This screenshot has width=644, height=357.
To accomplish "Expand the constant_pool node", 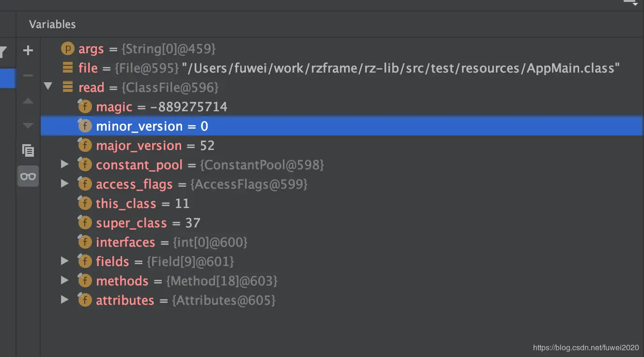I will click(65, 165).
